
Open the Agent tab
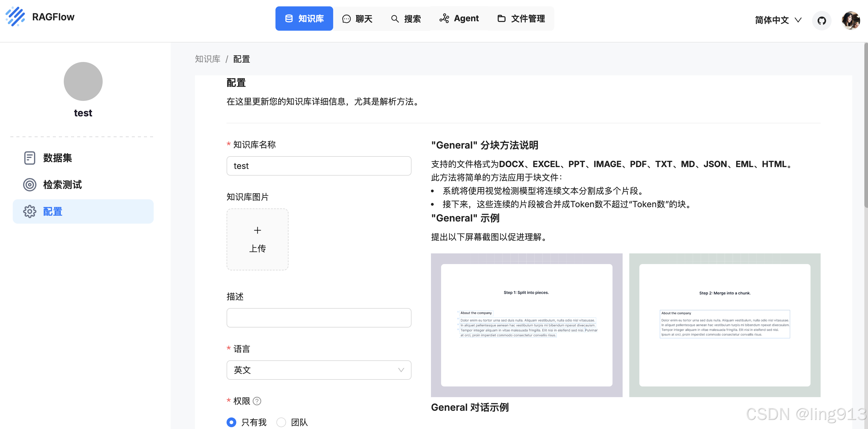(459, 19)
